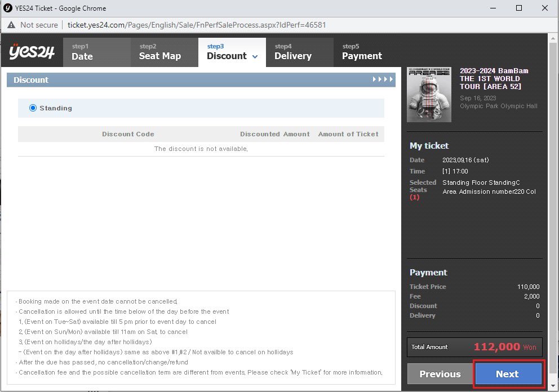Screen dimensions: 559x392
Task: Click scrollbar down arrow
Action: 553,386
